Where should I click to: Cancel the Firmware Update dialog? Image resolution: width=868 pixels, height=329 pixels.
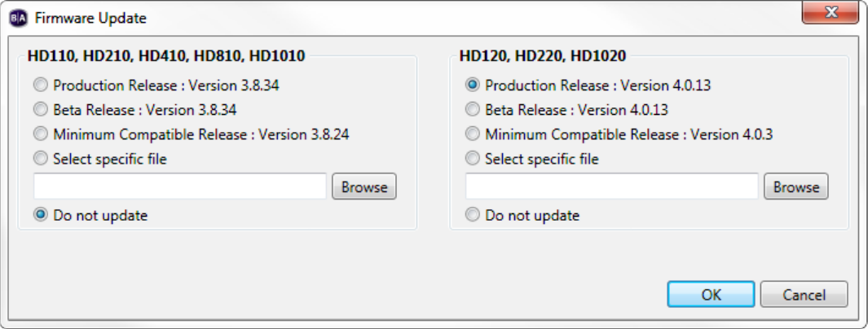[x=804, y=295]
